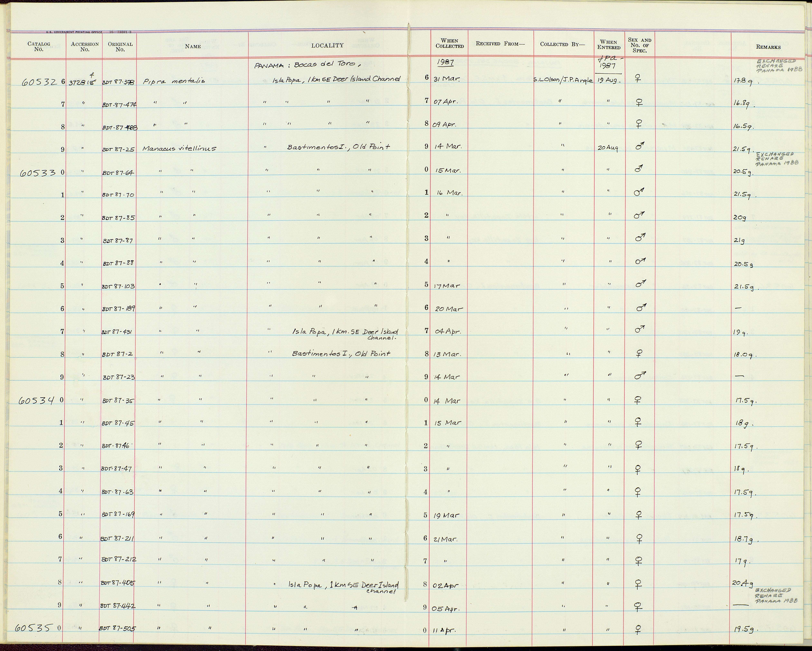The image size is (812, 651).
Task: Click the 'Locality' column header
Action: coord(327,45)
